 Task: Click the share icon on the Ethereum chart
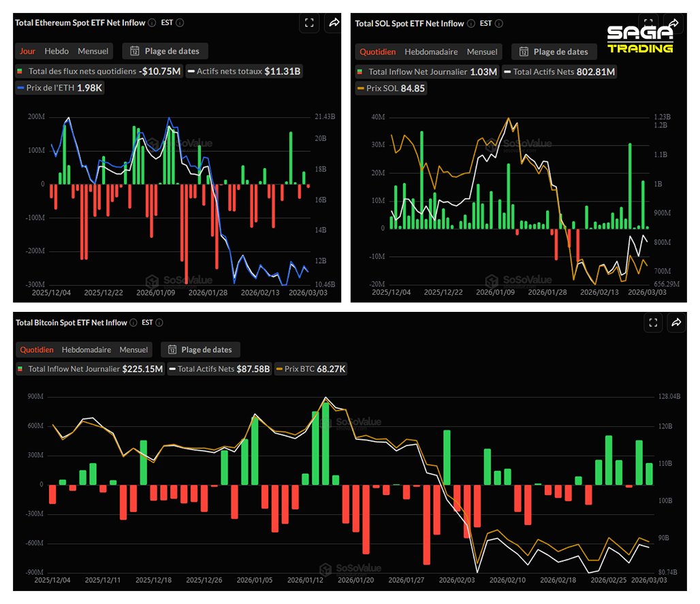tap(332, 22)
